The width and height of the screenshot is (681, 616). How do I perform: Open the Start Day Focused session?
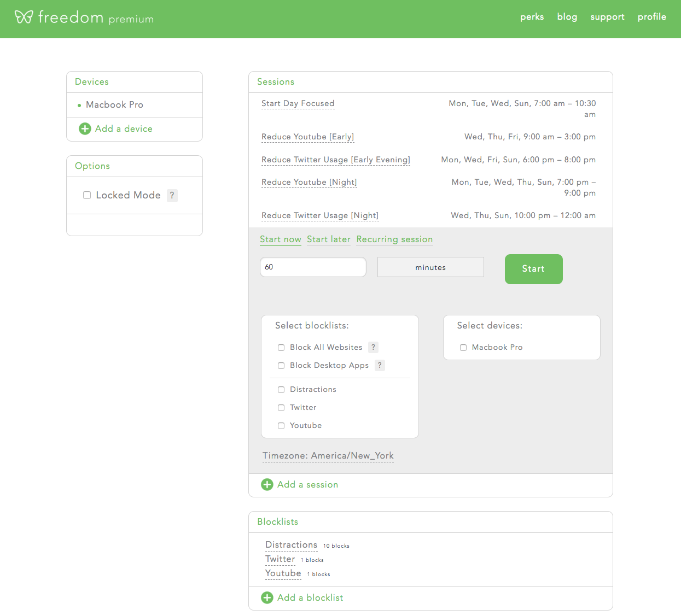(x=298, y=103)
